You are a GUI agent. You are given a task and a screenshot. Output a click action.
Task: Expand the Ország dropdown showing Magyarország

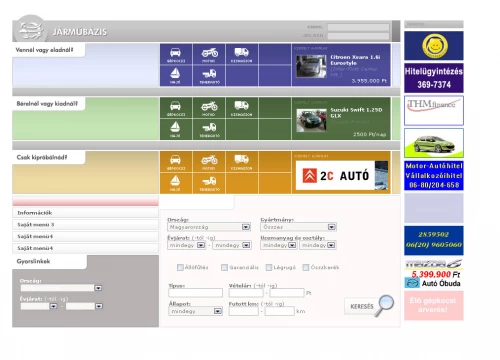(209, 227)
